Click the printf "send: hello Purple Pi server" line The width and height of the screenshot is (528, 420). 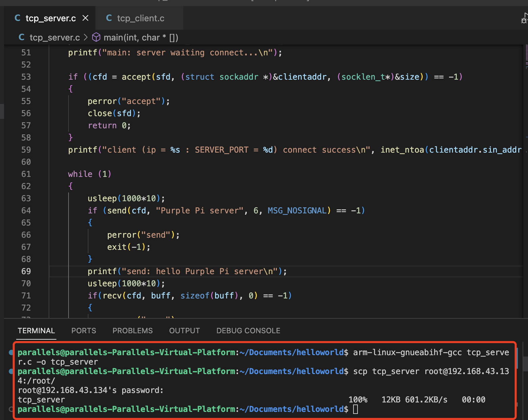coord(187,271)
